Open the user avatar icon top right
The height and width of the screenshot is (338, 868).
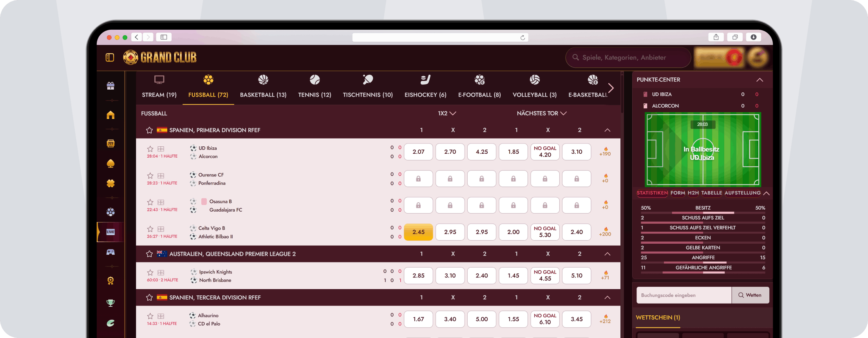[x=757, y=58]
